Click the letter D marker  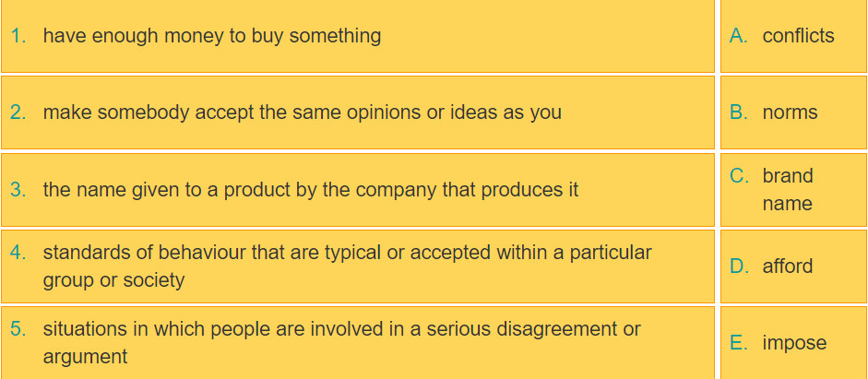pyautogui.click(x=739, y=266)
